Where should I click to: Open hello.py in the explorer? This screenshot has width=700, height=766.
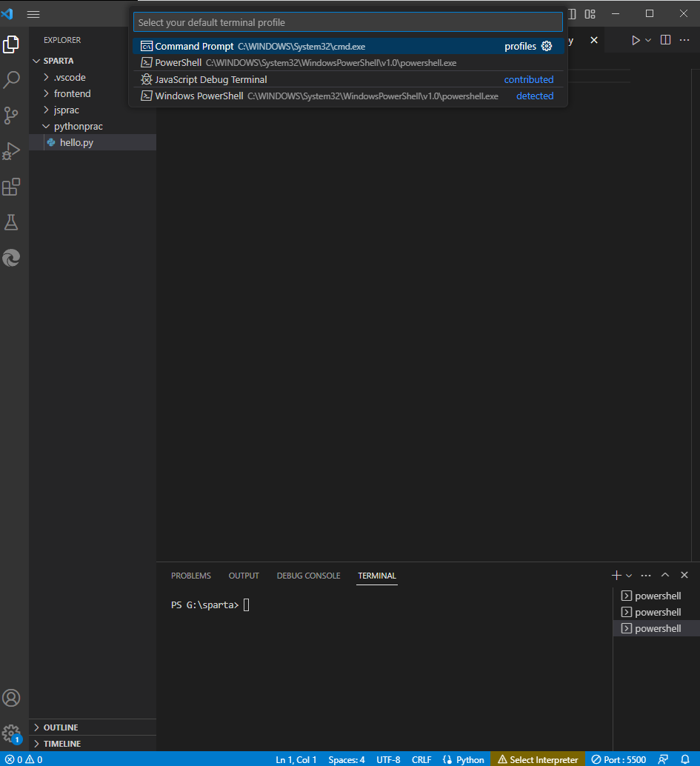93,142
